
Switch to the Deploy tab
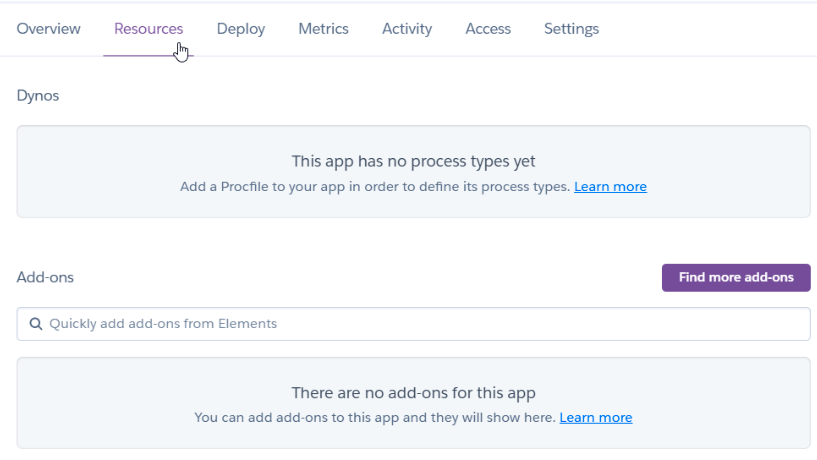[241, 29]
